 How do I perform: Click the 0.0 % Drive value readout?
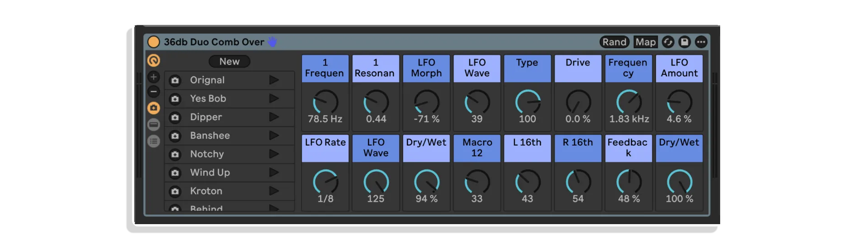coord(578,119)
